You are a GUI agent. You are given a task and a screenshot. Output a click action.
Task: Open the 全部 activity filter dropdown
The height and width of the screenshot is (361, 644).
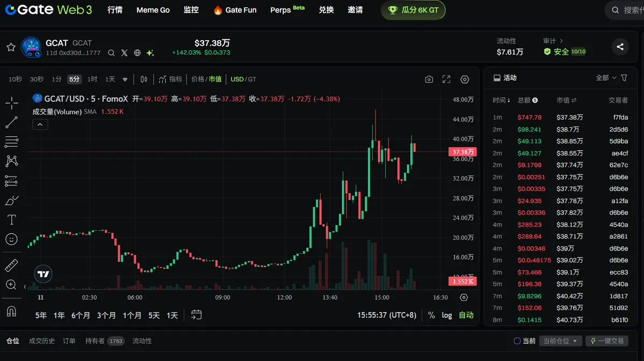click(x=606, y=78)
